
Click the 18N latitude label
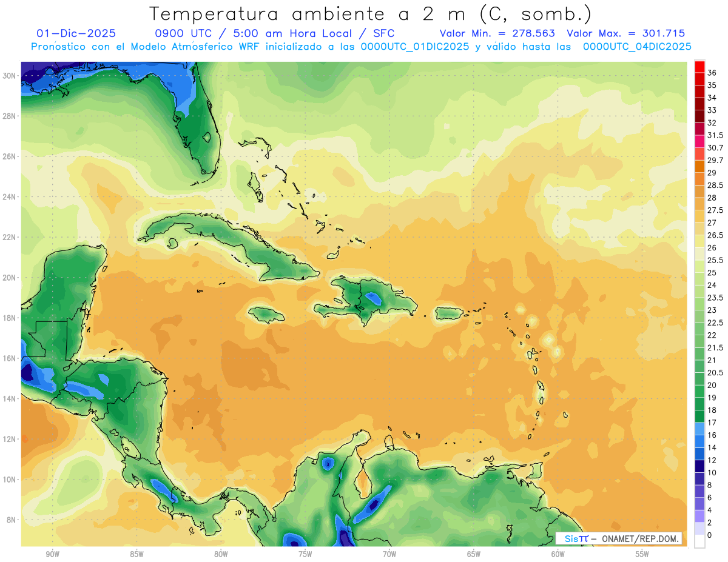pos(10,318)
